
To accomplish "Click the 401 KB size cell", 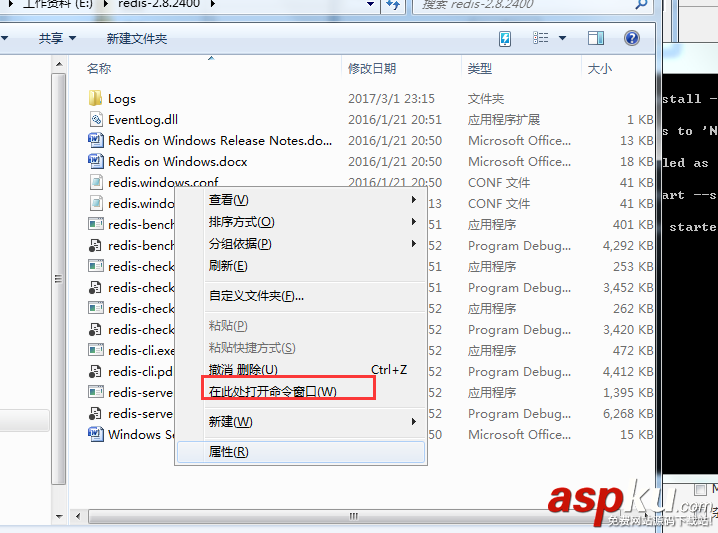I will tap(633, 224).
